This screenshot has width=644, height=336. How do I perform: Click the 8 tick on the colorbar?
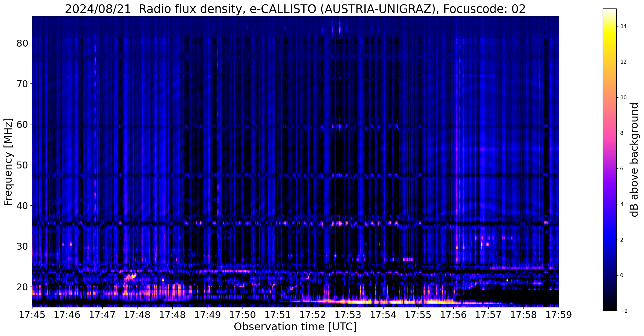point(621,133)
